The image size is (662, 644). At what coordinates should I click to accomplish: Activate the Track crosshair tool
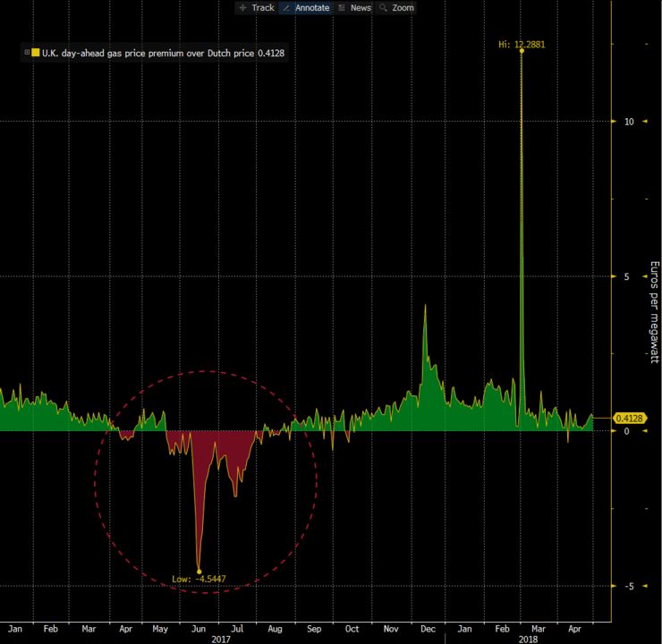[257, 7]
